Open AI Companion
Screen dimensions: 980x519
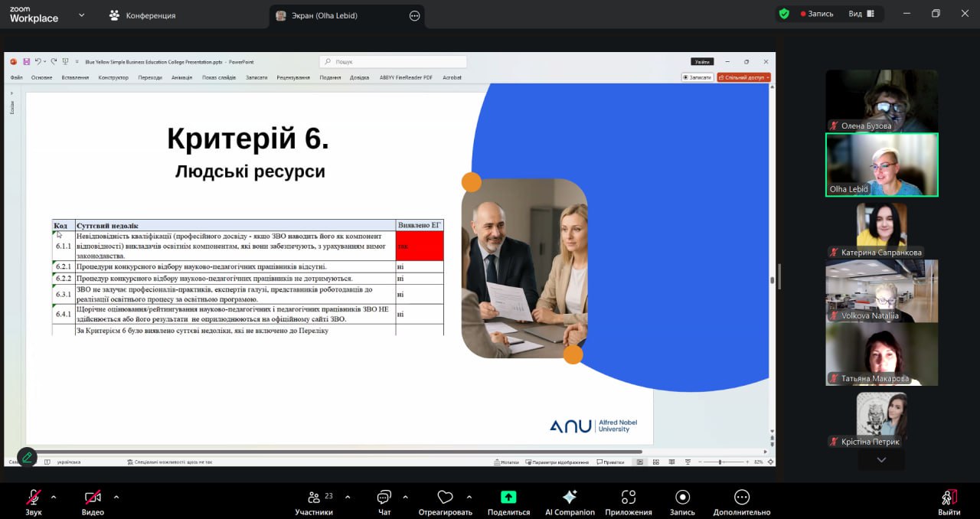pyautogui.click(x=570, y=498)
